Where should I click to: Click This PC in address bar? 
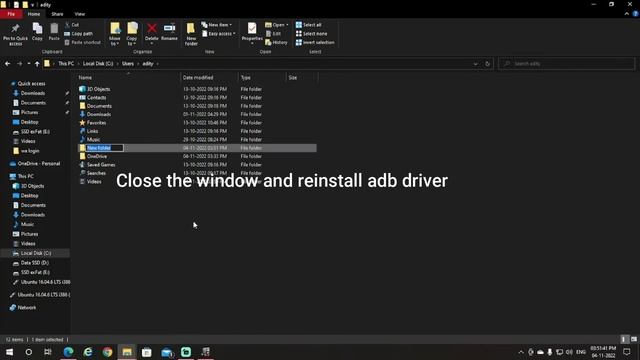(66, 64)
